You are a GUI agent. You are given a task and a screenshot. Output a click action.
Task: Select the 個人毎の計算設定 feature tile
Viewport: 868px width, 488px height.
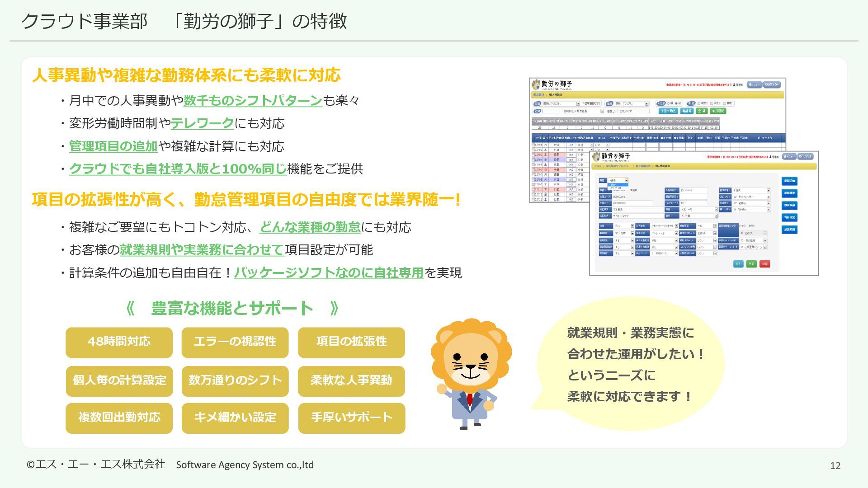[119, 381]
